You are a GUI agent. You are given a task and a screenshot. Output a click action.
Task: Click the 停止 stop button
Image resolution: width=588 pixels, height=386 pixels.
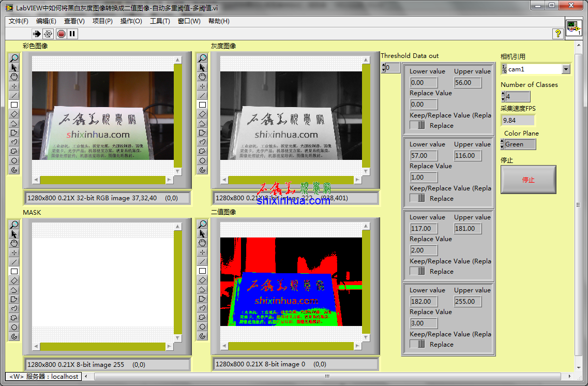coord(528,180)
